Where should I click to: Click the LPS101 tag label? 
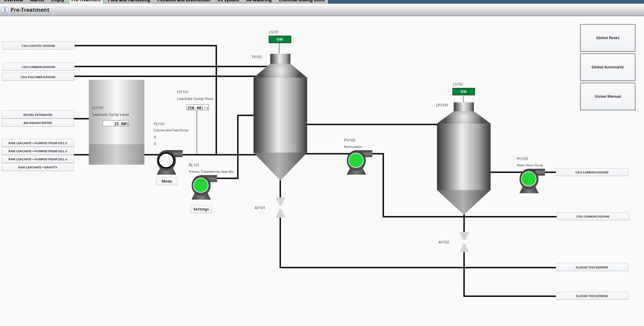point(442,105)
